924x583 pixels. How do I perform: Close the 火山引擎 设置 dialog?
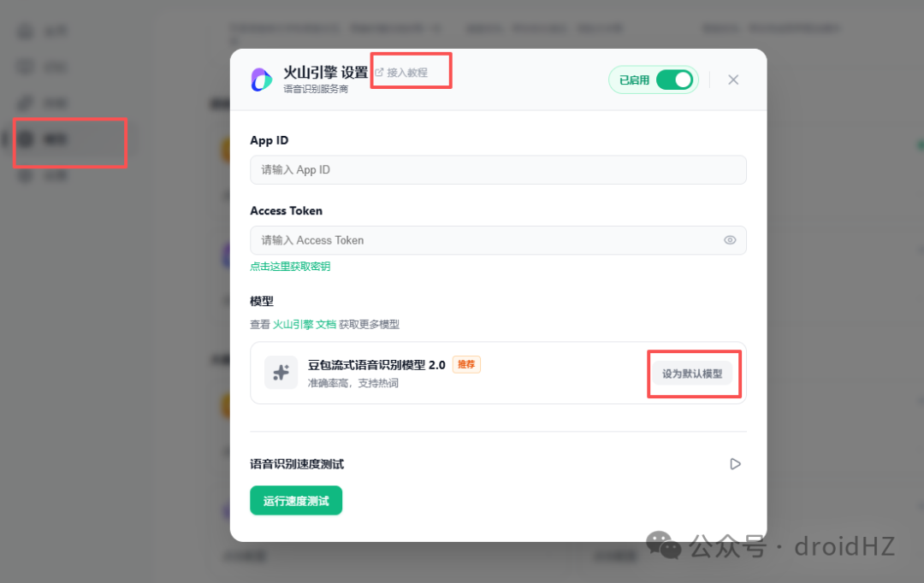(733, 79)
